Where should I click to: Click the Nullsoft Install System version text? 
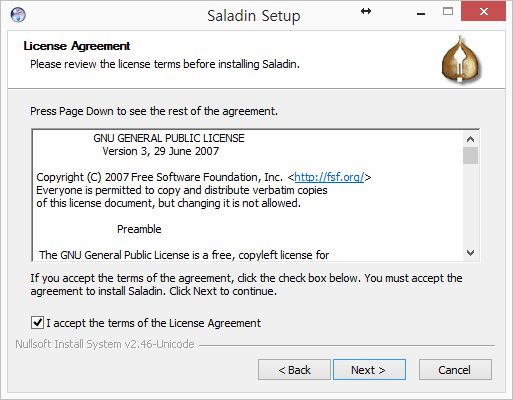pyautogui.click(x=105, y=344)
